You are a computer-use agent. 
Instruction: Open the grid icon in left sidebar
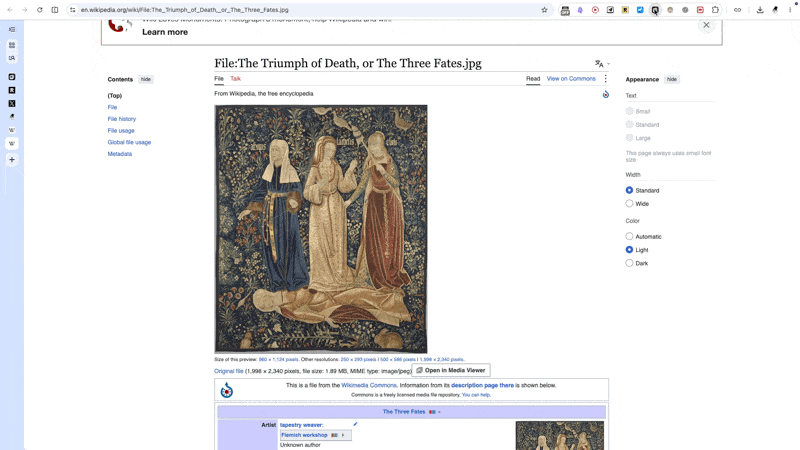click(12, 45)
